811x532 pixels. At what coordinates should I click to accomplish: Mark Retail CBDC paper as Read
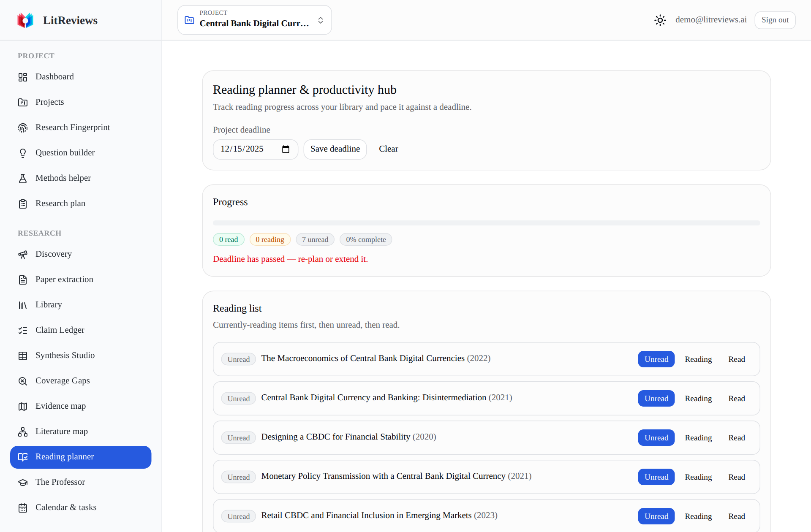(736, 516)
